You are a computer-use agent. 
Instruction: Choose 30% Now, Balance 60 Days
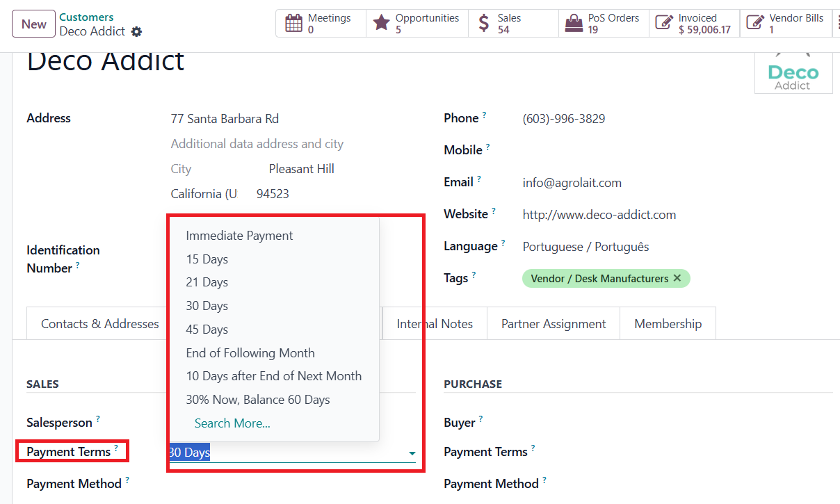[x=258, y=400]
